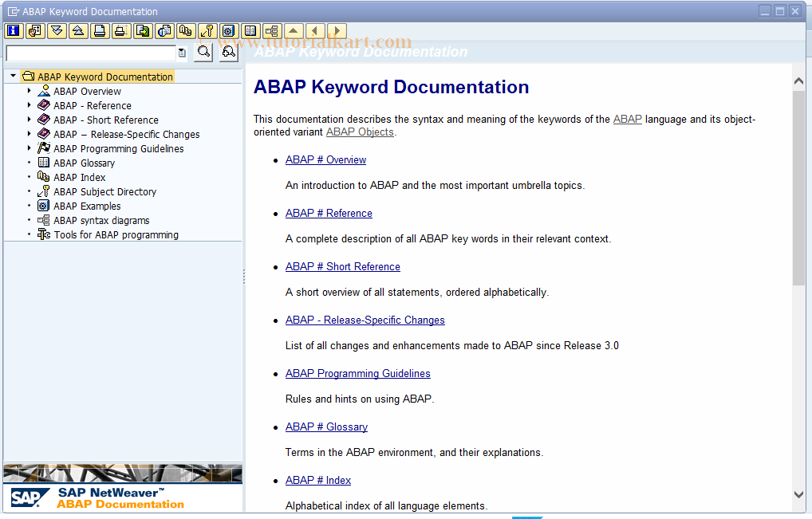The width and height of the screenshot is (812, 519).
Task: Go forward with the right-arrow toolbar button
Action: point(336,31)
